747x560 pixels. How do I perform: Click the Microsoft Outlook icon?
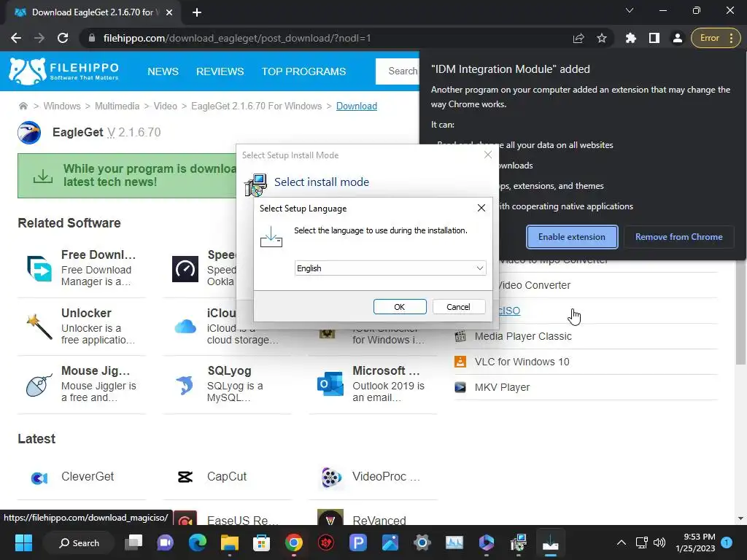pos(330,384)
